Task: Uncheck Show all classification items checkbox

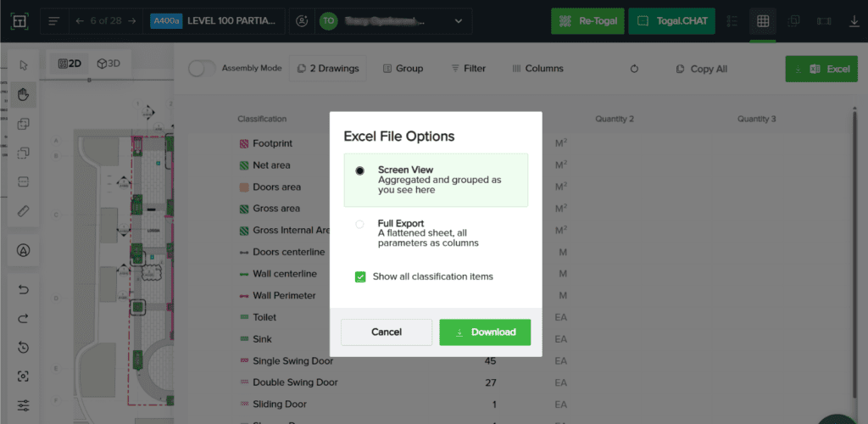Action: (x=360, y=276)
